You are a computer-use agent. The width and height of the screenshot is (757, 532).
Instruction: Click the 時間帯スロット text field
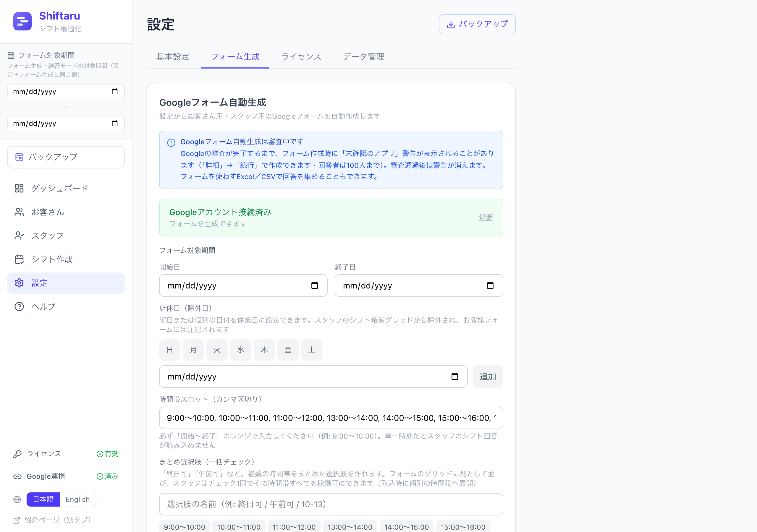(331, 418)
